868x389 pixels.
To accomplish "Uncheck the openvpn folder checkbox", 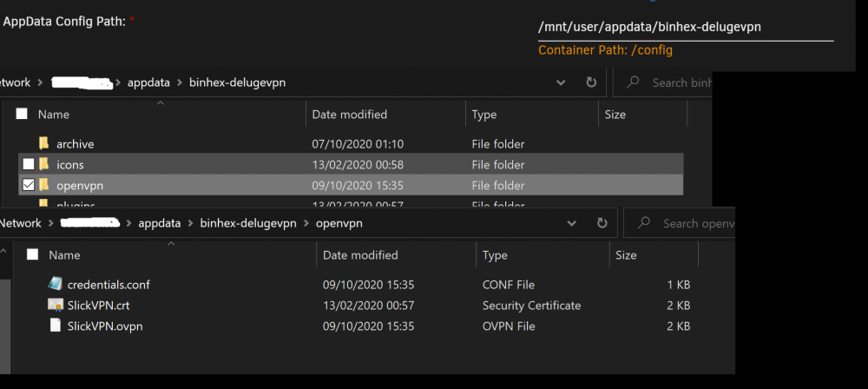I will tap(29, 185).
